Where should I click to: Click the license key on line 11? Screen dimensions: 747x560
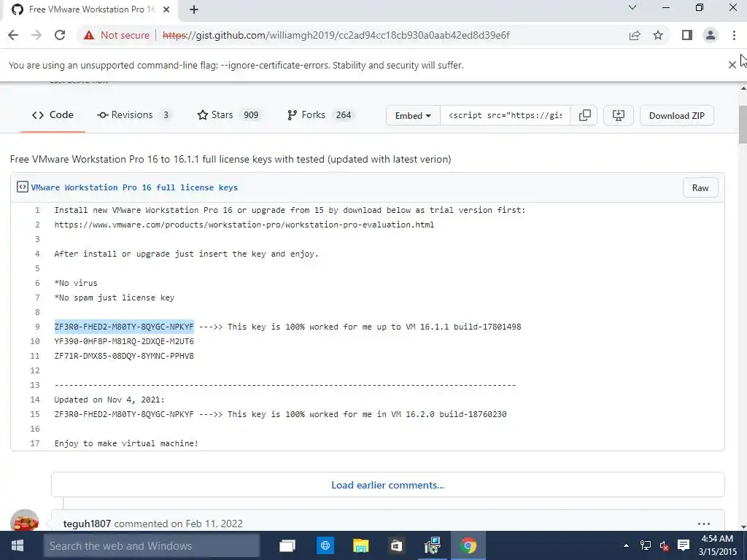124,356
